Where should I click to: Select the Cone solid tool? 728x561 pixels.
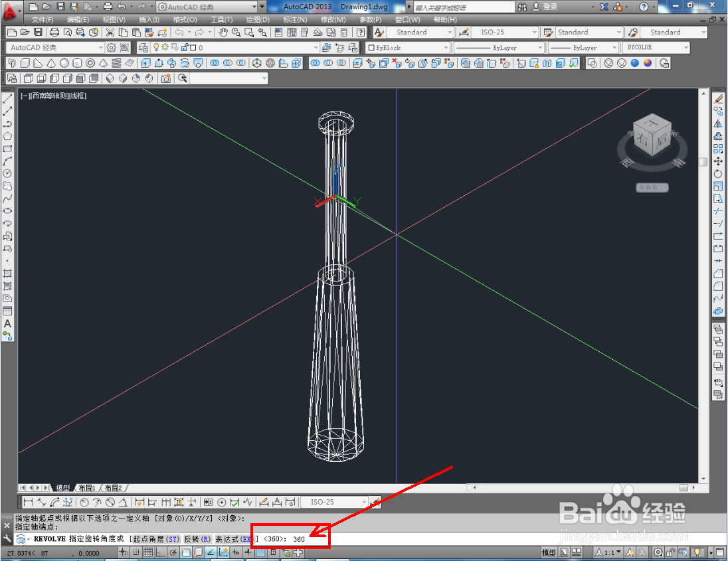[x=51, y=63]
